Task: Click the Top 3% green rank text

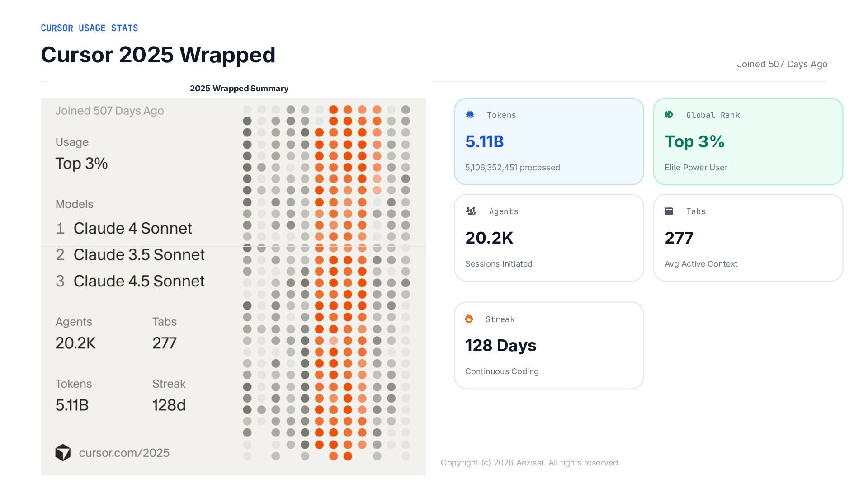Action: [694, 141]
